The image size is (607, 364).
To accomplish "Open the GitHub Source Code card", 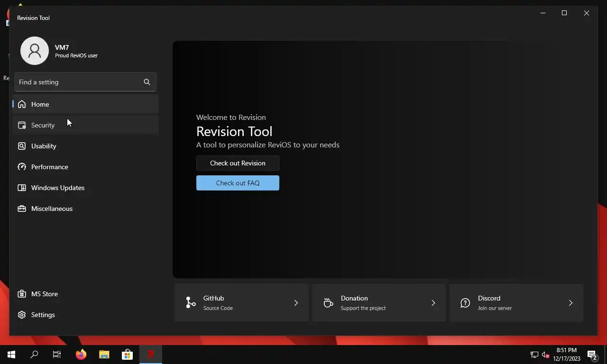I will [x=241, y=303].
